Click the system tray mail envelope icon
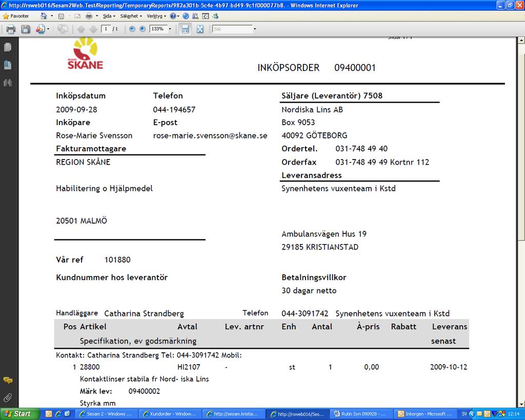525x420 pixels. tap(480, 414)
